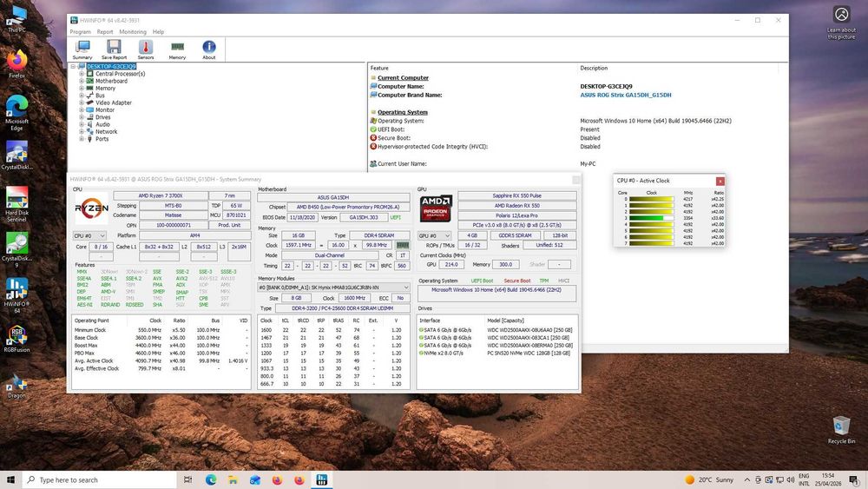Screen dimensions: 868x489
Task: Click the Memory chip toolbar icon
Action: tap(177, 47)
